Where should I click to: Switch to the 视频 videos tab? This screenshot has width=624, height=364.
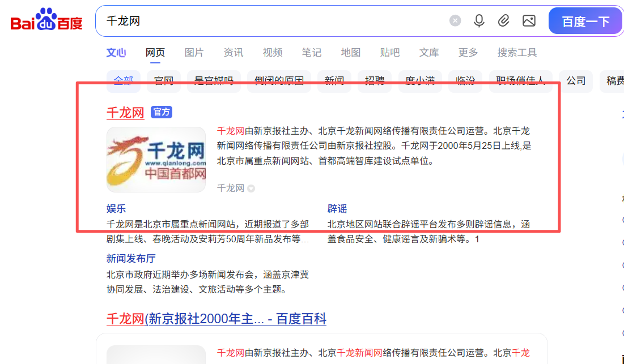click(x=272, y=52)
